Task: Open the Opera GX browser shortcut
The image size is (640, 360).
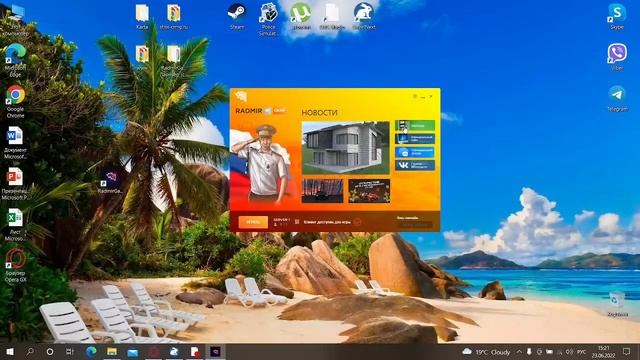Action: coord(16,265)
